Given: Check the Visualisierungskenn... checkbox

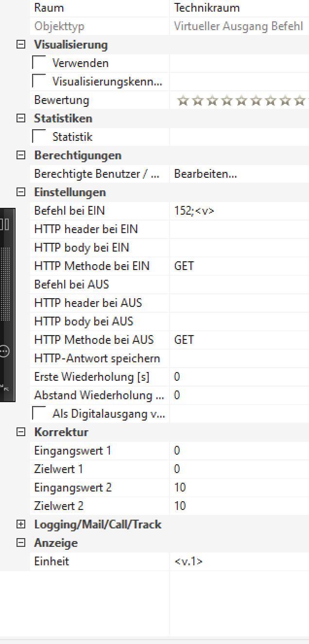Looking at the screenshot, I should click(x=39, y=82).
